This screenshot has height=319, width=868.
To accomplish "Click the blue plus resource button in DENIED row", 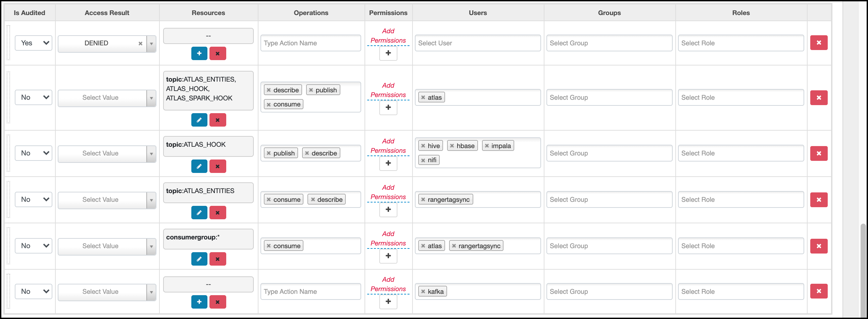I will (x=199, y=53).
